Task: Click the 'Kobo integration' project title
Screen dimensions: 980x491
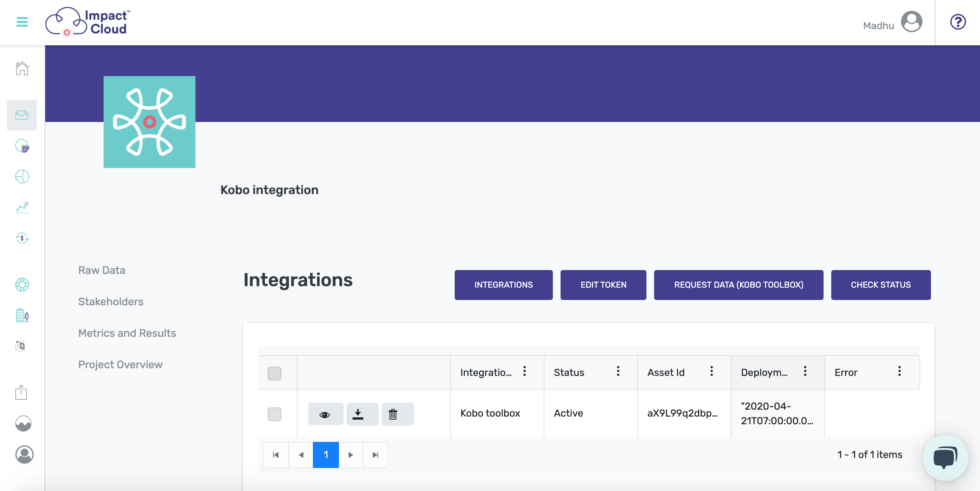Action: pyautogui.click(x=270, y=190)
